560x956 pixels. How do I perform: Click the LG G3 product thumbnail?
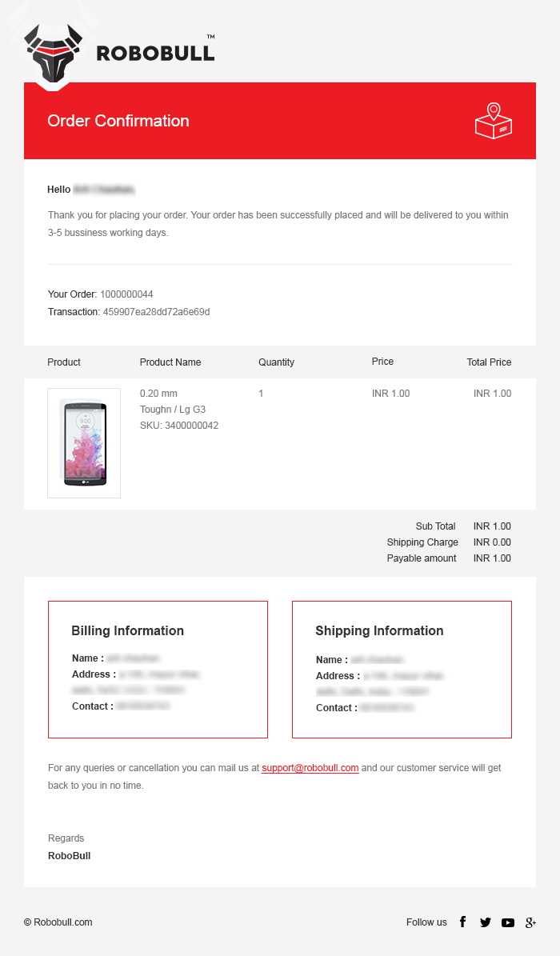(84, 443)
